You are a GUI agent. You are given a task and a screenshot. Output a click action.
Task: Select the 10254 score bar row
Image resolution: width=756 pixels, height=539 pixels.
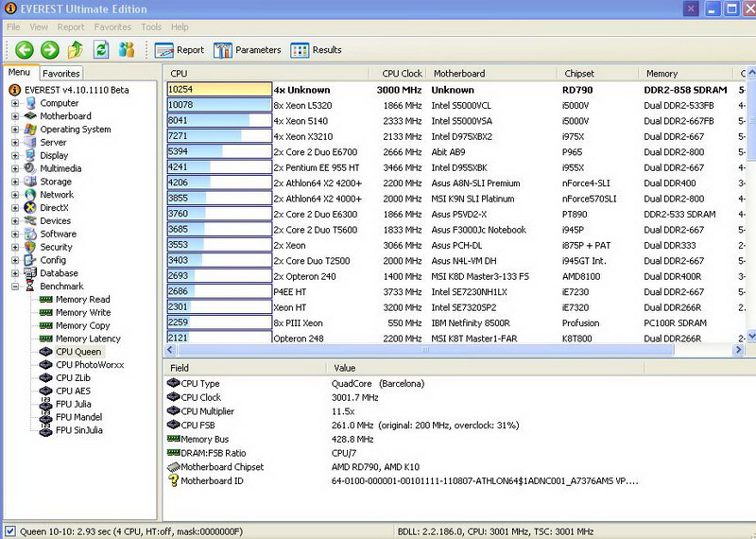point(219,89)
